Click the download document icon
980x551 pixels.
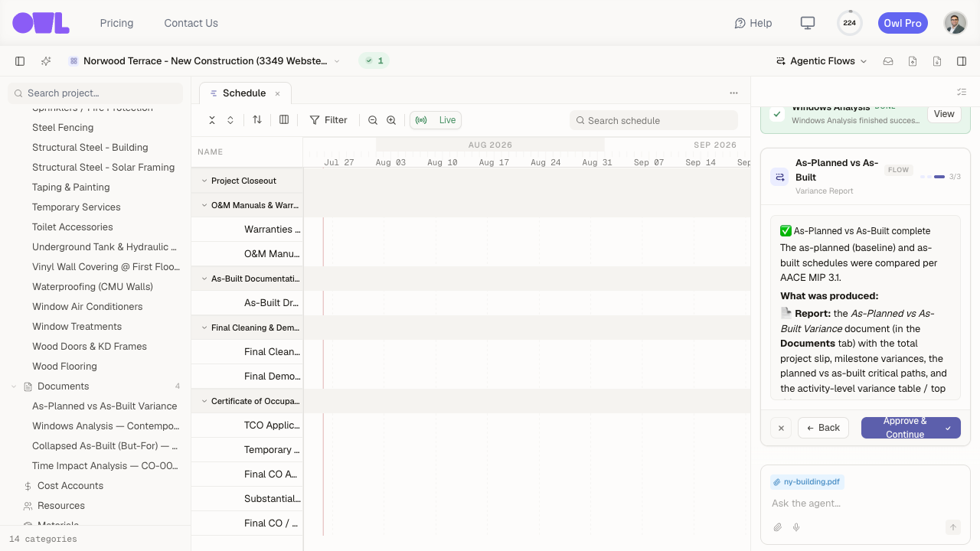(937, 61)
